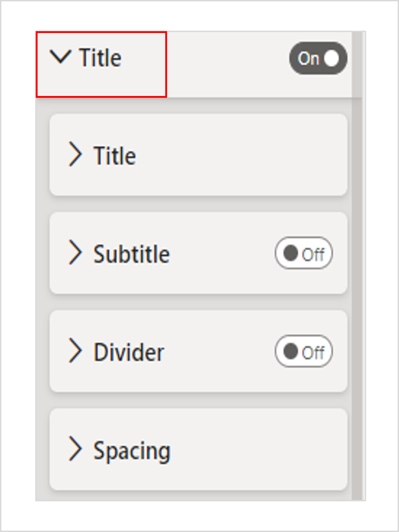Click the Off text in Subtitle's toggle
This screenshot has width=399, height=532.
pyautogui.click(x=313, y=255)
